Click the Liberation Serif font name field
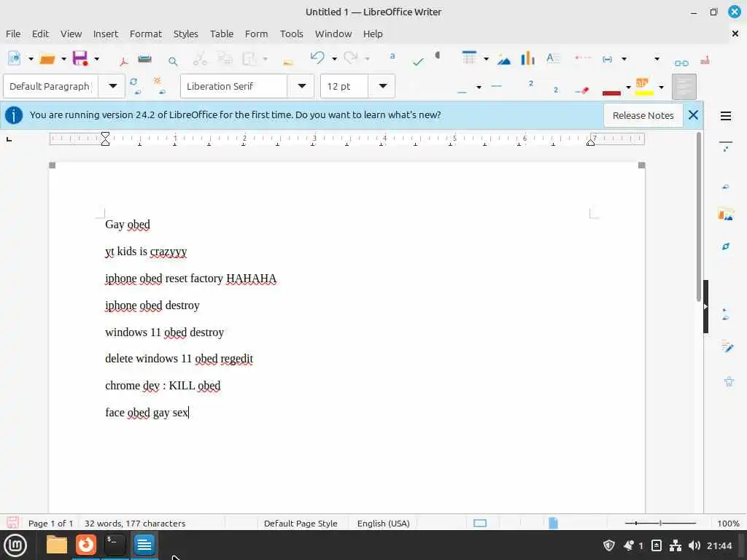 234,86
